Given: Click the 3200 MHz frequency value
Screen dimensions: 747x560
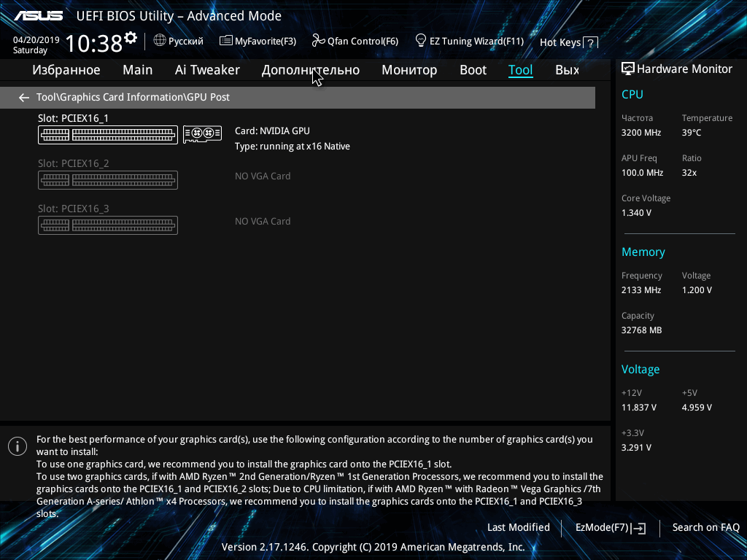Looking at the screenshot, I should (x=640, y=133).
